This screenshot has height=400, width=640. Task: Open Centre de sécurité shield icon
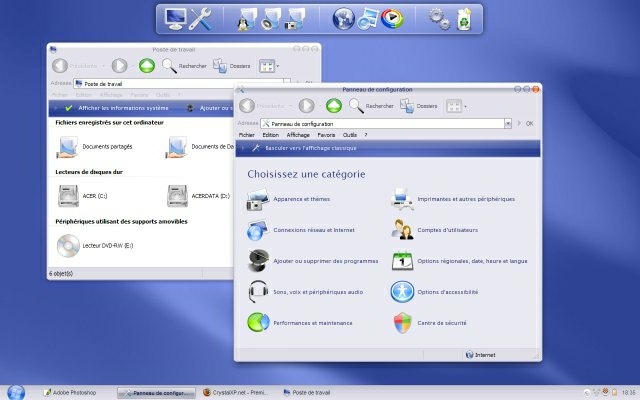pos(403,322)
